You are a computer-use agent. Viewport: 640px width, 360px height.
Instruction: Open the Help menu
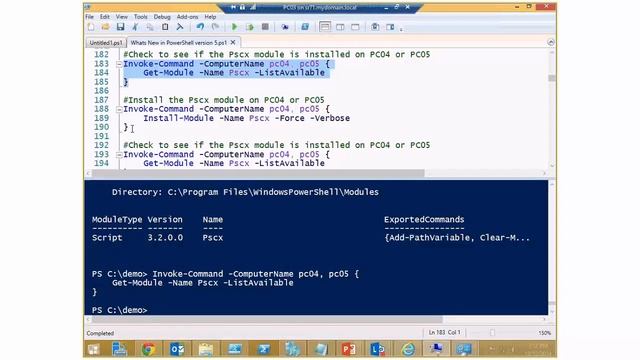click(210, 17)
